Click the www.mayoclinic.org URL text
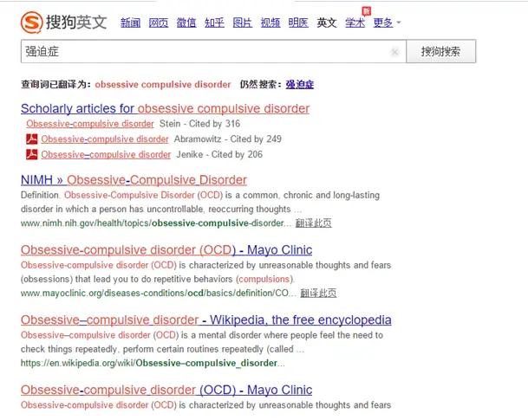This screenshot has height=420, width=528. pyautogui.click(x=159, y=294)
